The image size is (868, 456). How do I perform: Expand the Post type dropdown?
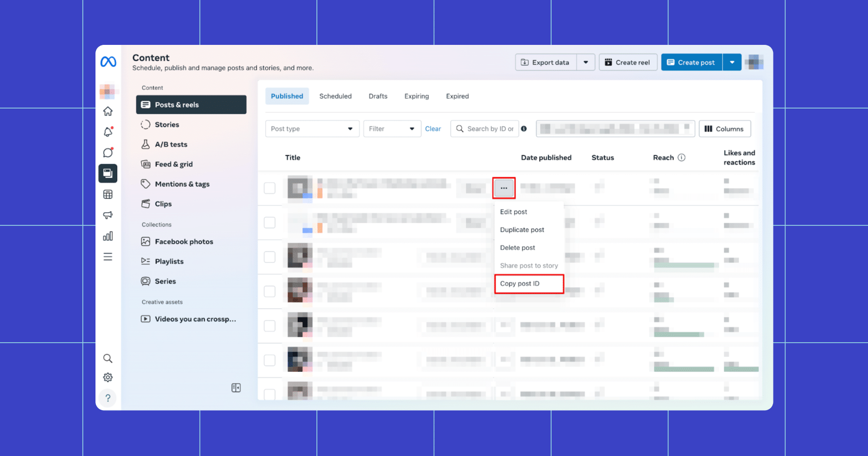(x=312, y=129)
